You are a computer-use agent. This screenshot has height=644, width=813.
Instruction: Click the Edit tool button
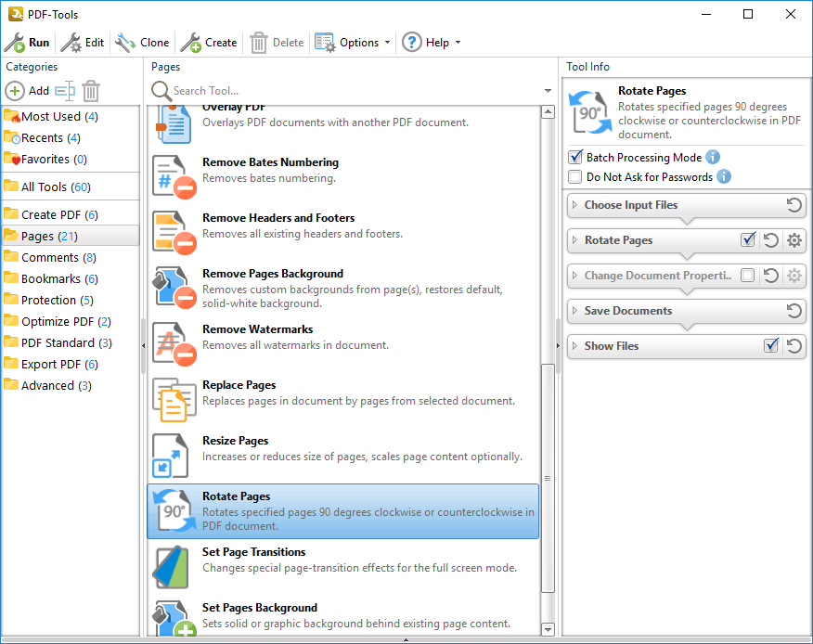coord(83,43)
